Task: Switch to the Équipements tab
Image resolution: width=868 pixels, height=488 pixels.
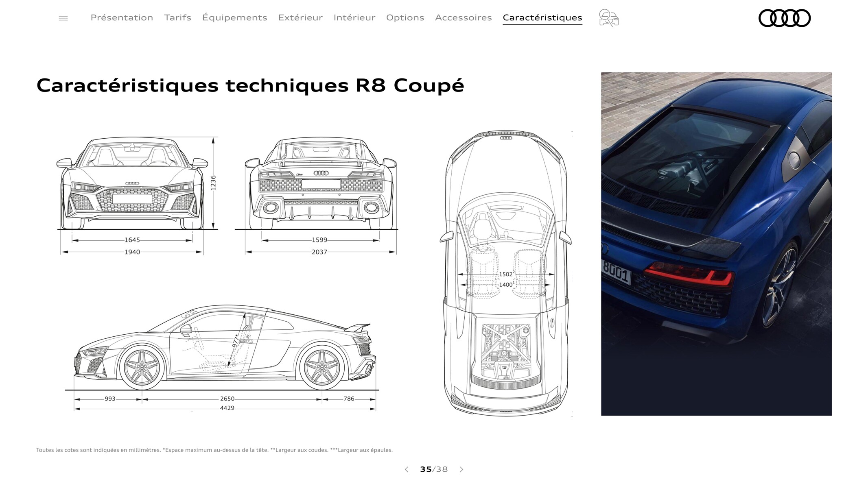Action: tap(235, 17)
